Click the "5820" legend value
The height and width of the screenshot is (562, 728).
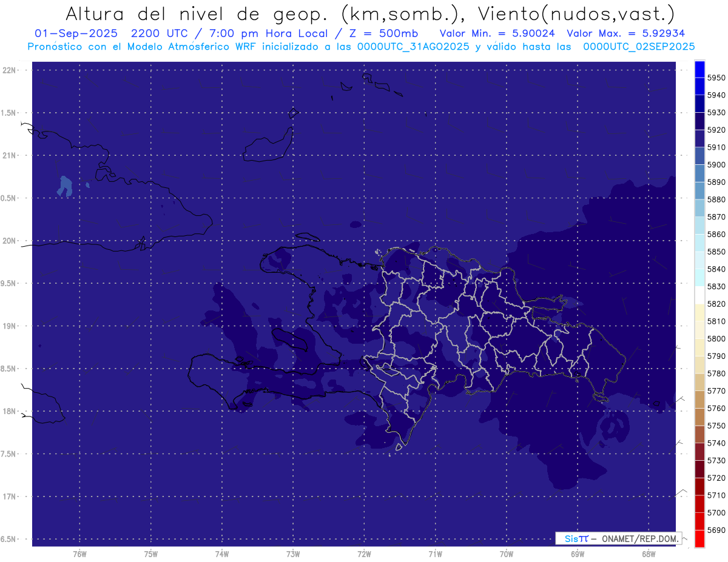pos(716,304)
